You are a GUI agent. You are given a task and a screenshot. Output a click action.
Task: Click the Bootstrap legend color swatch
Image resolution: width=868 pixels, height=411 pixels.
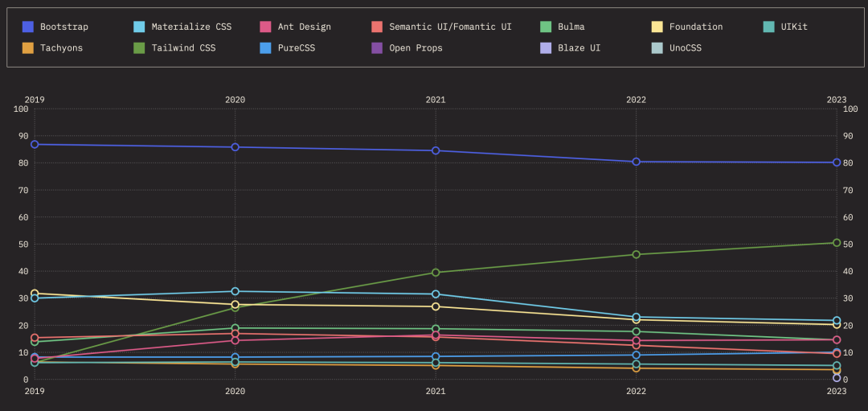[x=28, y=27]
